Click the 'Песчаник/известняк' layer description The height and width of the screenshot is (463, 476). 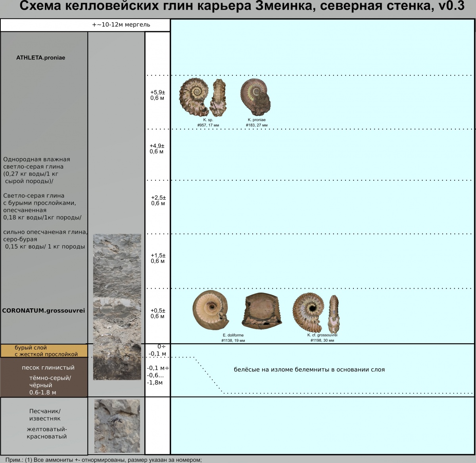(x=45, y=415)
